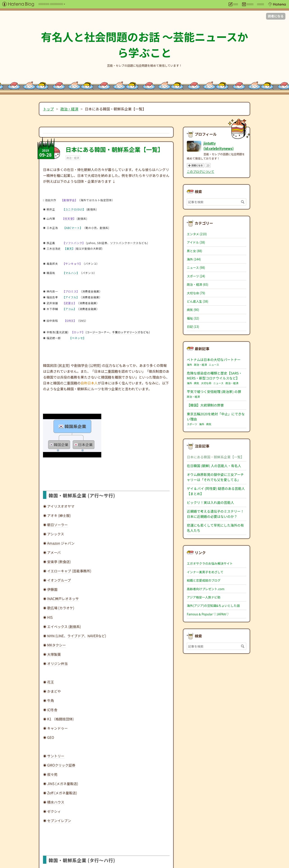The height and width of the screenshot is (868, 289).
Task: Open the blog name dropdown in the header
Action: tap(52, 4)
